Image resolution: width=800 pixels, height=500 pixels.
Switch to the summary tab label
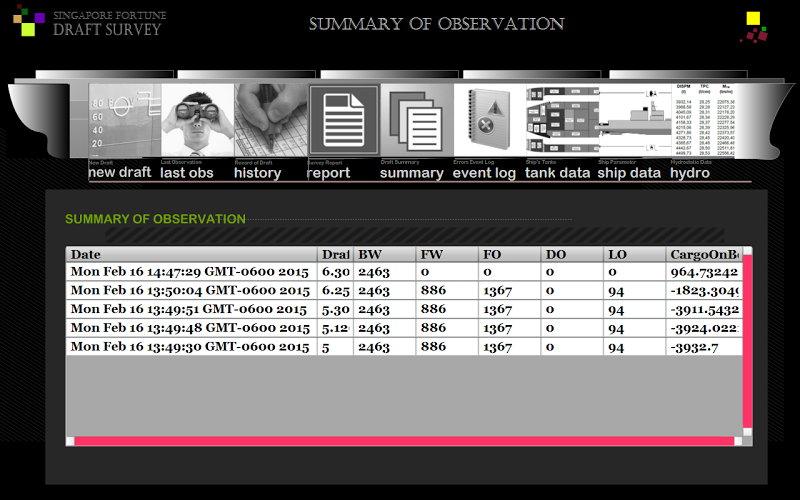coord(412,173)
